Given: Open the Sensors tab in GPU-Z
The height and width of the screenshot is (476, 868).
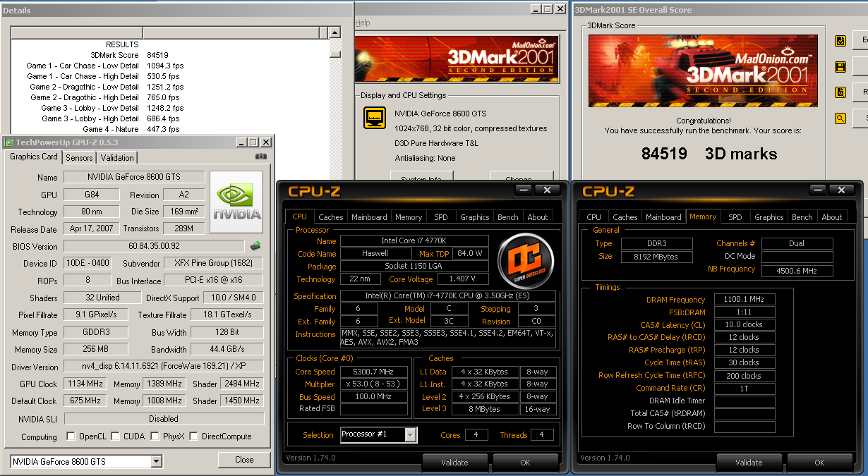Looking at the screenshot, I should [79, 158].
